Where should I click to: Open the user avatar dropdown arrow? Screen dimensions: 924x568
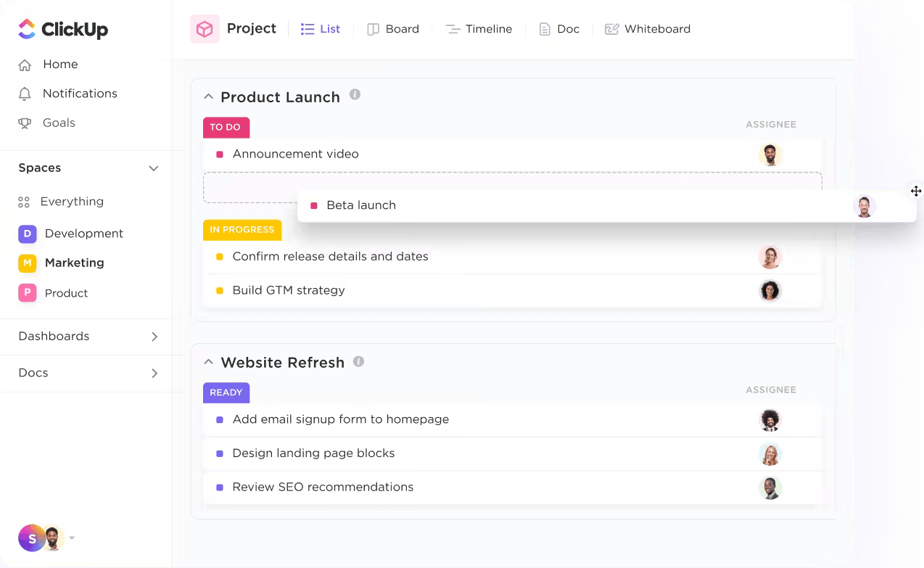click(x=72, y=538)
